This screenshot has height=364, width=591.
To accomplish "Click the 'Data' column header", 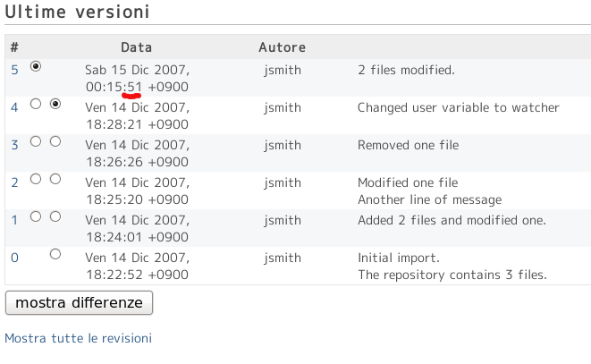I will click(x=137, y=47).
